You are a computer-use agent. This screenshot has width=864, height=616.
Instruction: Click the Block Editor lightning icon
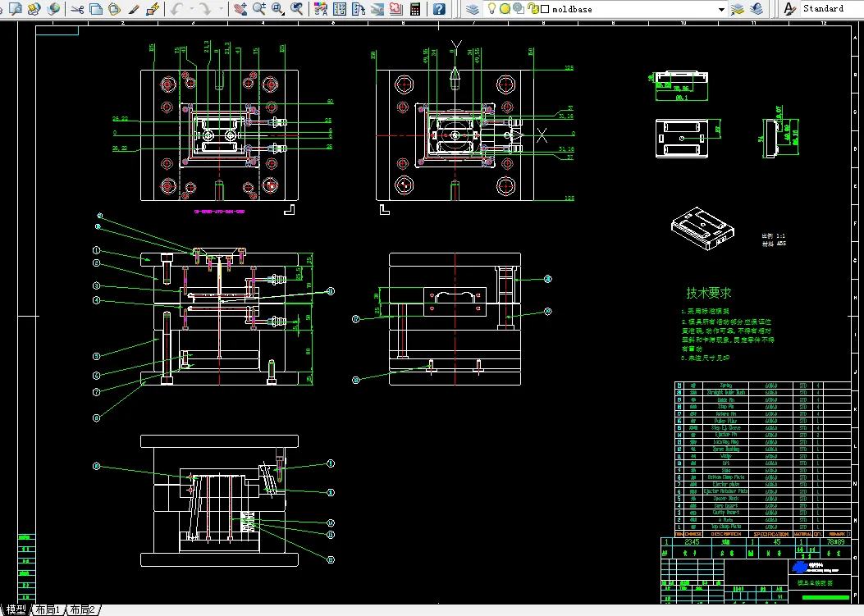coord(153,8)
